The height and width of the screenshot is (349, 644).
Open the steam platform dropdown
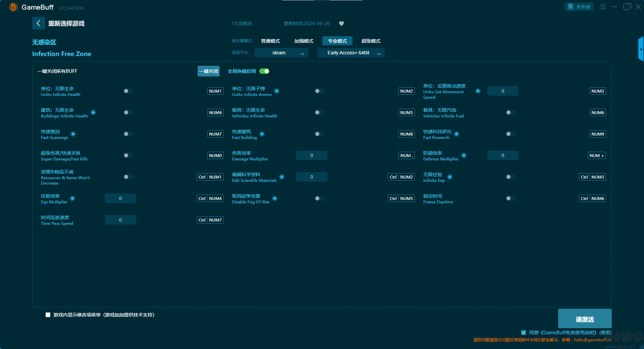[x=281, y=53]
